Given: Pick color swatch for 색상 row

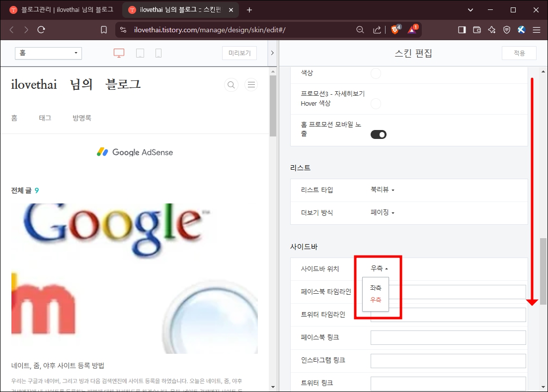Looking at the screenshot, I should pyautogui.click(x=376, y=73).
